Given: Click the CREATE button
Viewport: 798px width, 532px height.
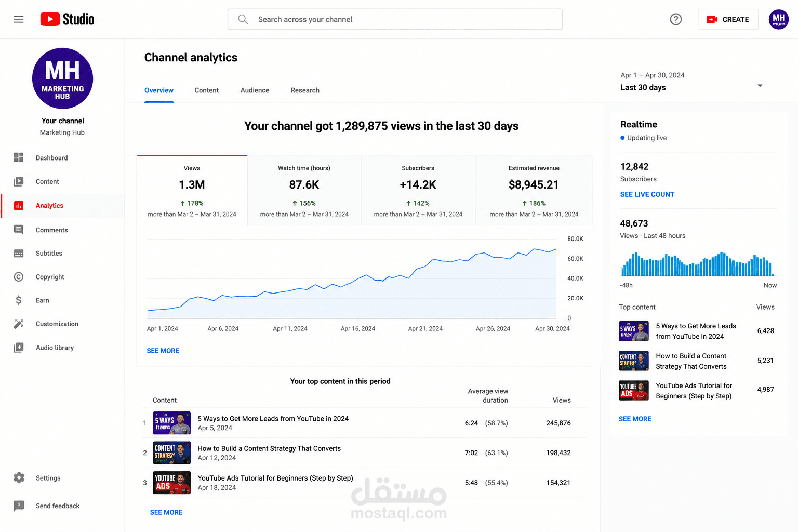Looking at the screenshot, I should coord(728,19).
